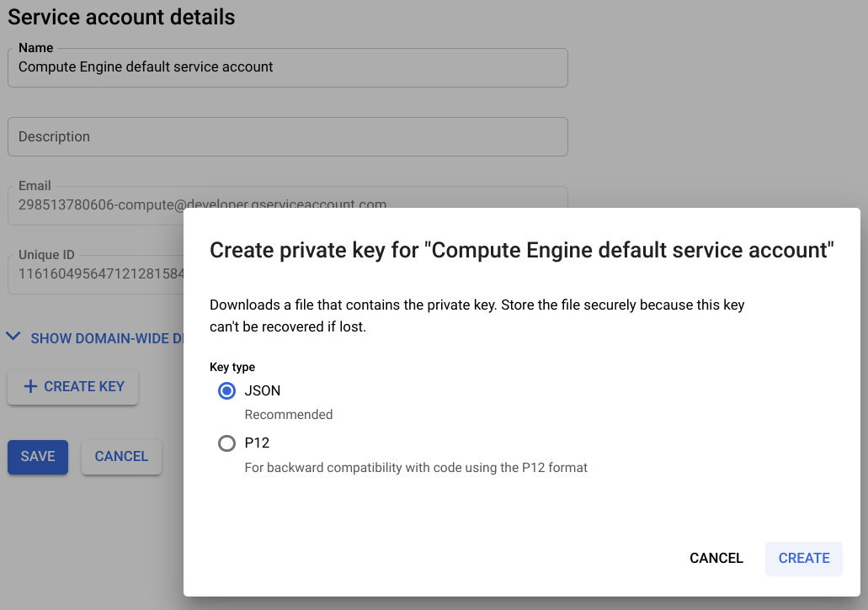Click the "Recommended" hint under JSON
This screenshot has height=610, width=868.
pos(289,415)
